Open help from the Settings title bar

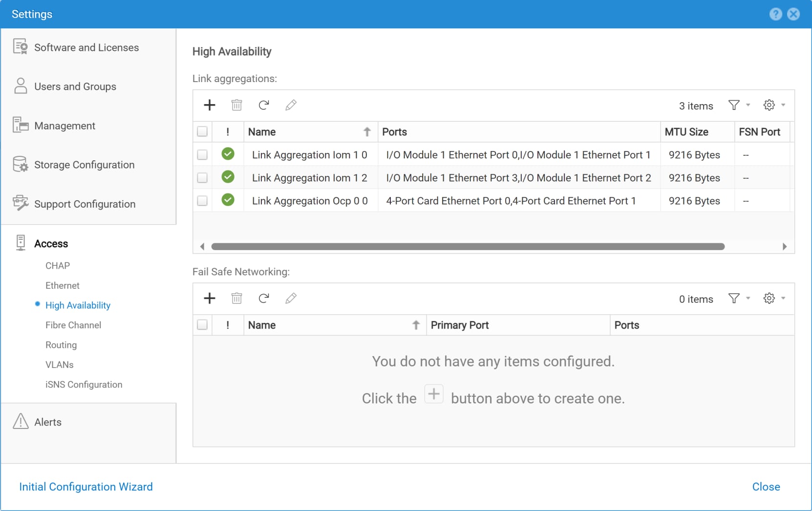pos(776,14)
